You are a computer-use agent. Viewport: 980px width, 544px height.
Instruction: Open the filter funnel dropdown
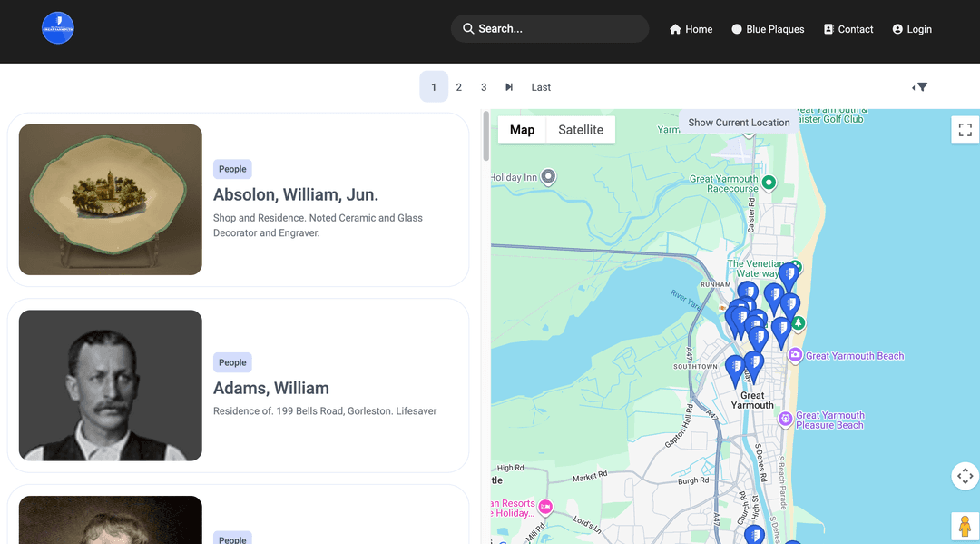[919, 87]
